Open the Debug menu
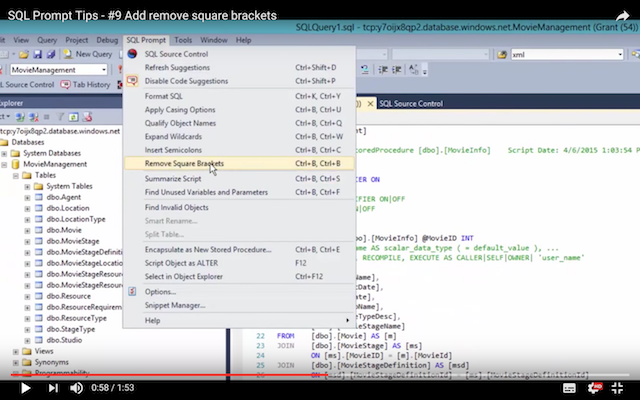Image resolution: width=640 pixels, height=400 pixels. point(107,40)
